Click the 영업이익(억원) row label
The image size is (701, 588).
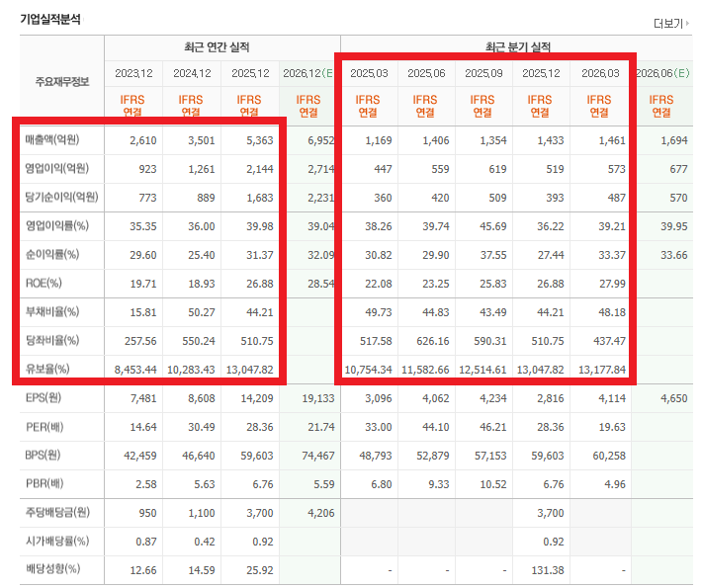tap(56, 168)
